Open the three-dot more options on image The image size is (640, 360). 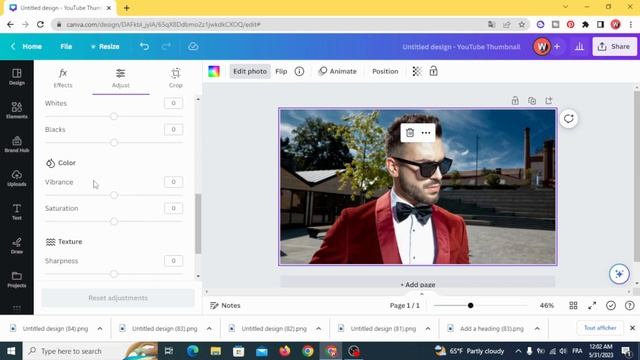pyautogui.click(x=426, y=133)
